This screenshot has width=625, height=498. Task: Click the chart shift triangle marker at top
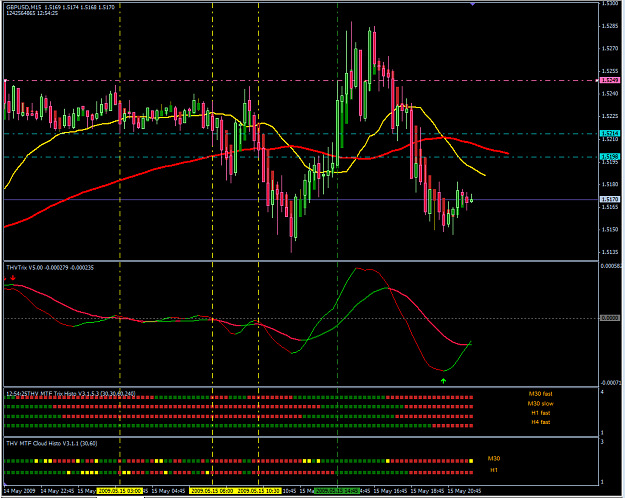tap(472, 4)
